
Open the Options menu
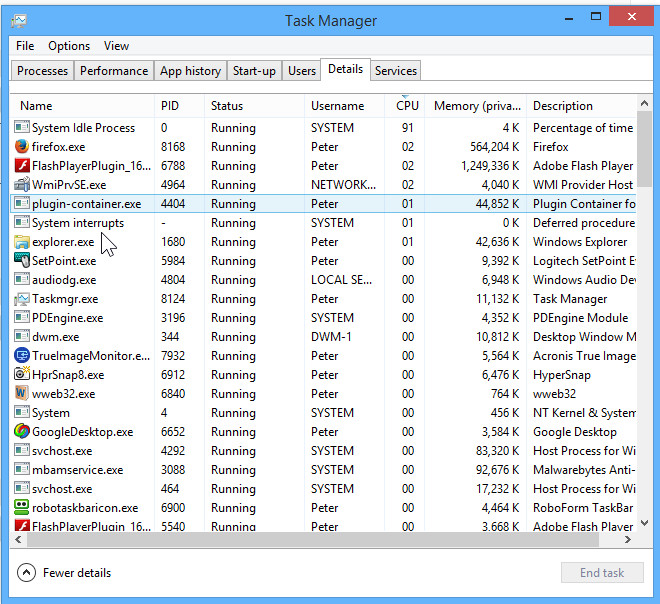tap(69, 46)
